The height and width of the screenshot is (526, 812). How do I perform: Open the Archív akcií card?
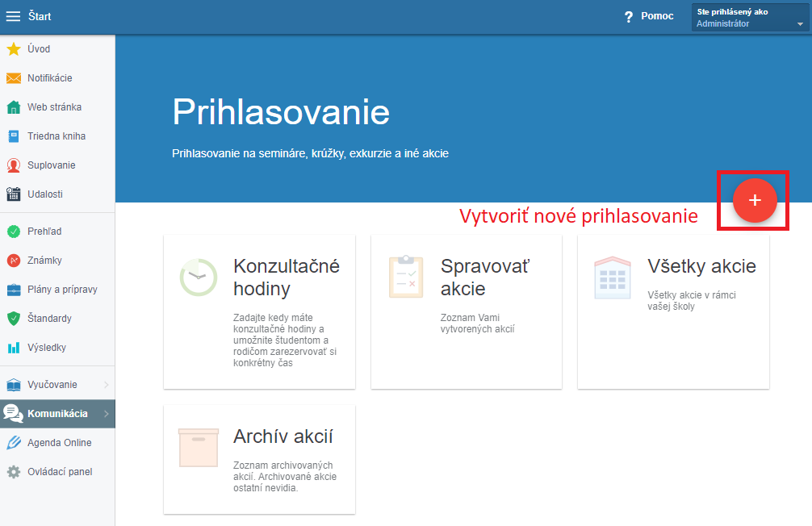coord(259,460)
